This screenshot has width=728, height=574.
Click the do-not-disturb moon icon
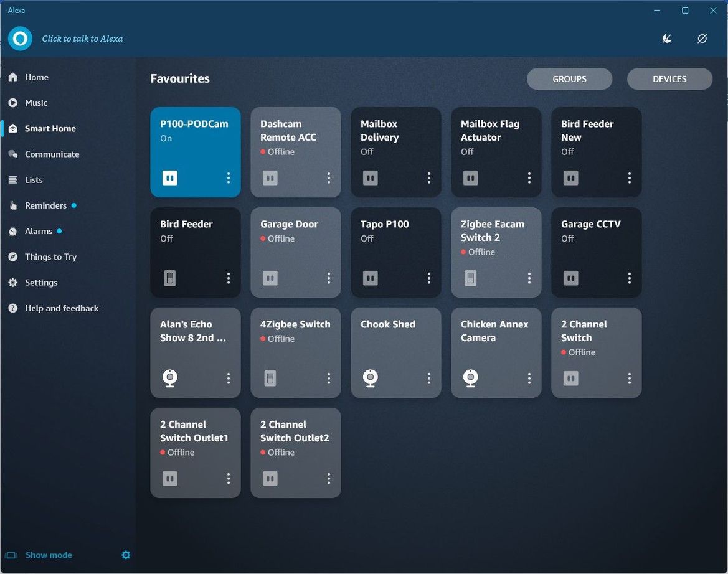coord(667,39)
